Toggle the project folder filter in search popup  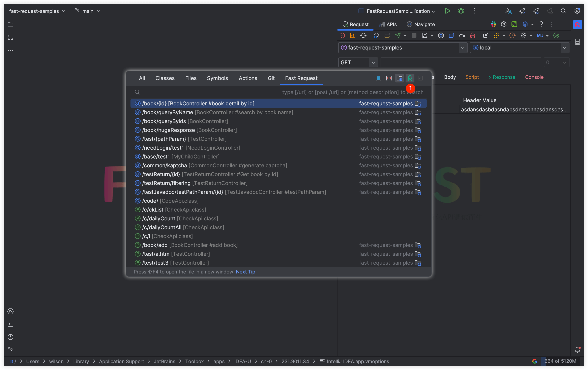400,78
